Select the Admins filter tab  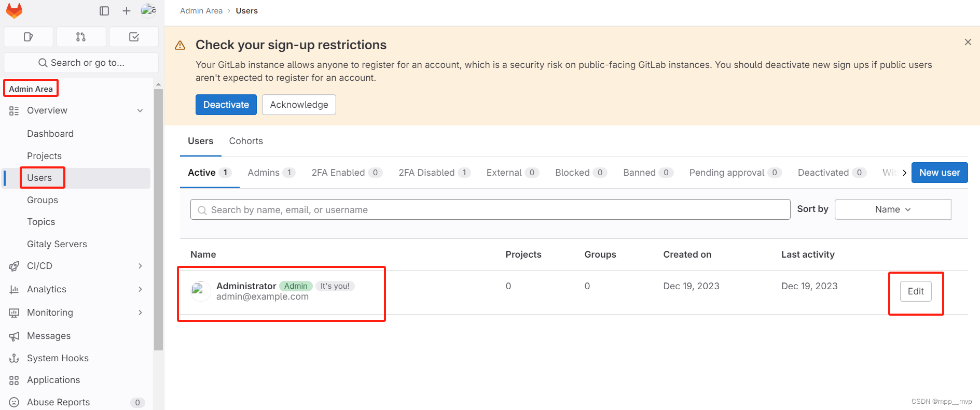271,173
